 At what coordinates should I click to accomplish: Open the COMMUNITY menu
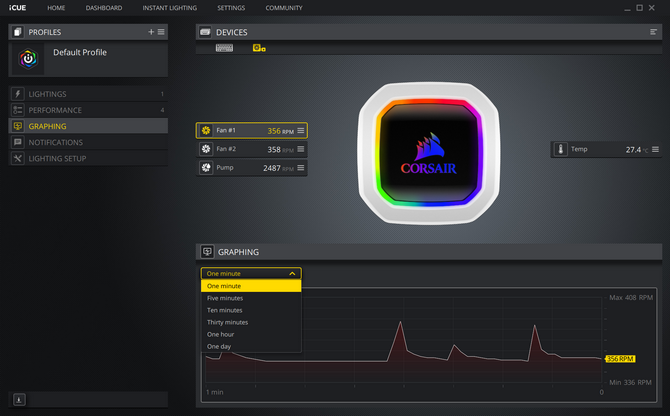pos(284,8)
